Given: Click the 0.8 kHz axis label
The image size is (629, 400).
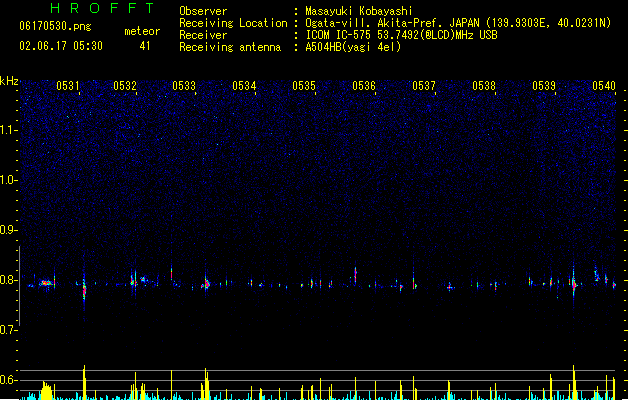Looking at the screenshot, I should (8, 280).
